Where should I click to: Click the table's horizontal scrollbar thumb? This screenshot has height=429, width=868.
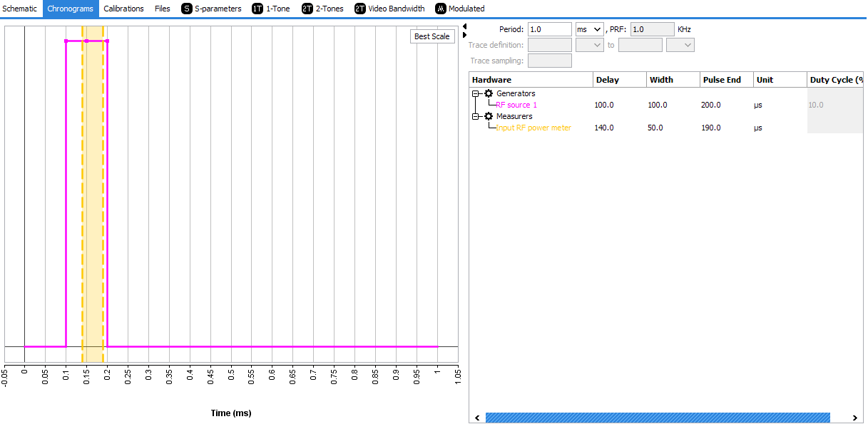pyautogui.click(x=658, y=418)
